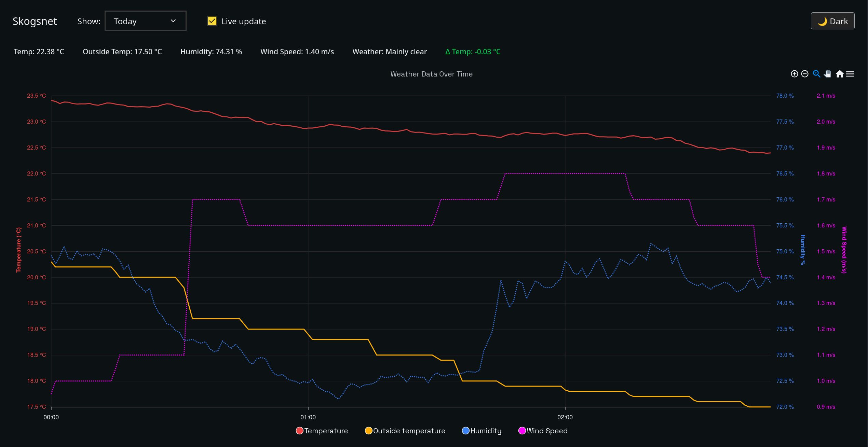Expand the Today selector chevron
This screenshot has width=868, height=447.
point(173,21)
